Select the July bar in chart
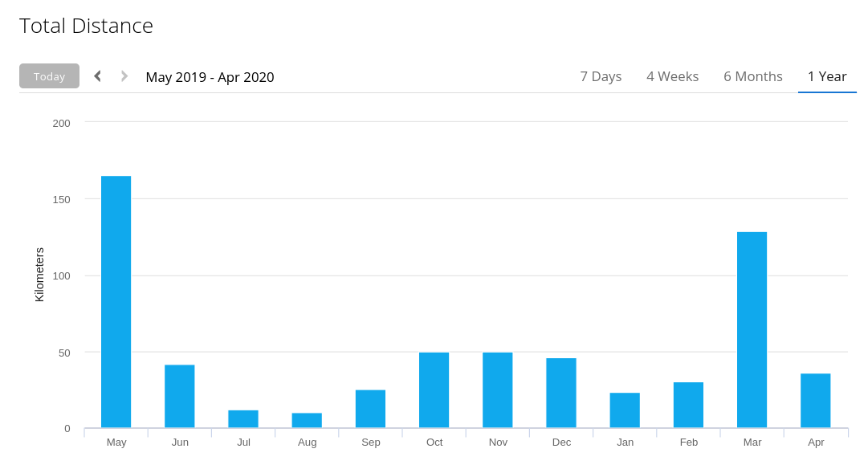This screenshot has width=868, height=461. (x=243, y=419)
